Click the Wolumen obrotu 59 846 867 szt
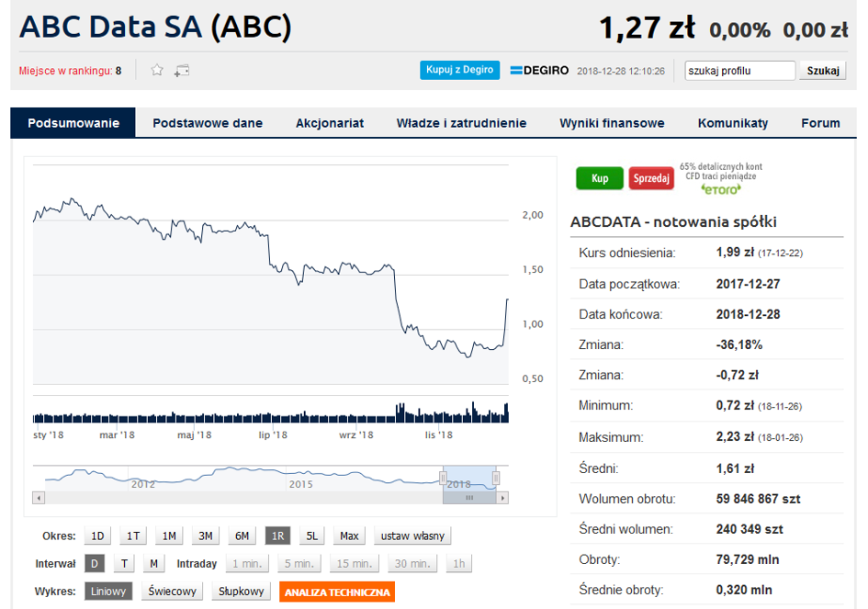 758,499
